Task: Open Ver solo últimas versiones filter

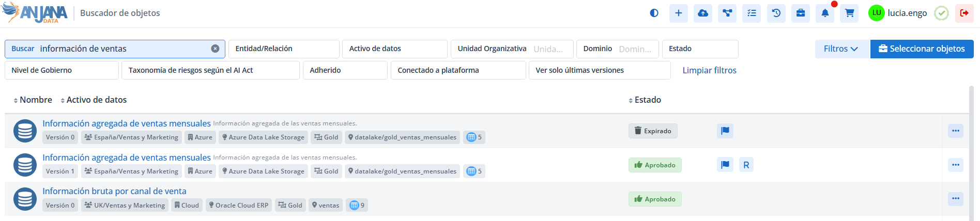Action: point(599,70)
